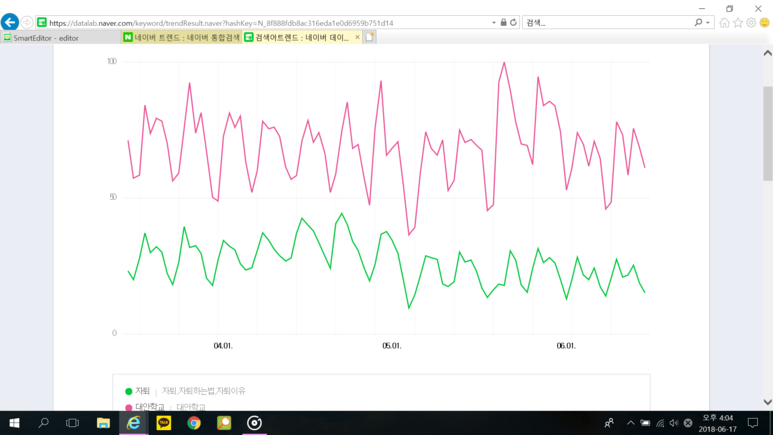The width and height of the screenshot is (773, 435).
Task: Open File Explorer on the taskbar
Action: [x=103, y=423]
